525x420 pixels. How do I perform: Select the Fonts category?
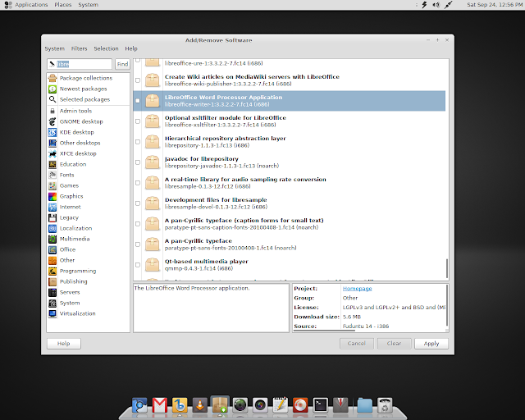click(x=66, y=176)
